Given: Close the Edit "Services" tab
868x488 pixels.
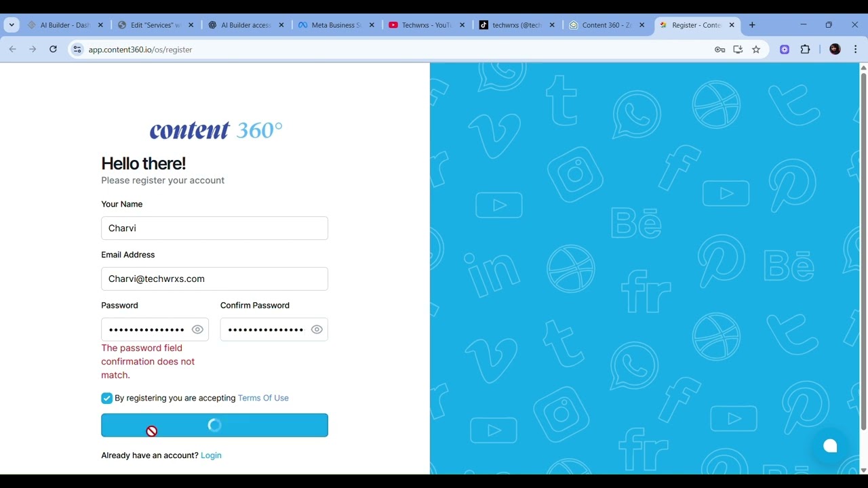Looking at the screenshot, I should 191,25.
